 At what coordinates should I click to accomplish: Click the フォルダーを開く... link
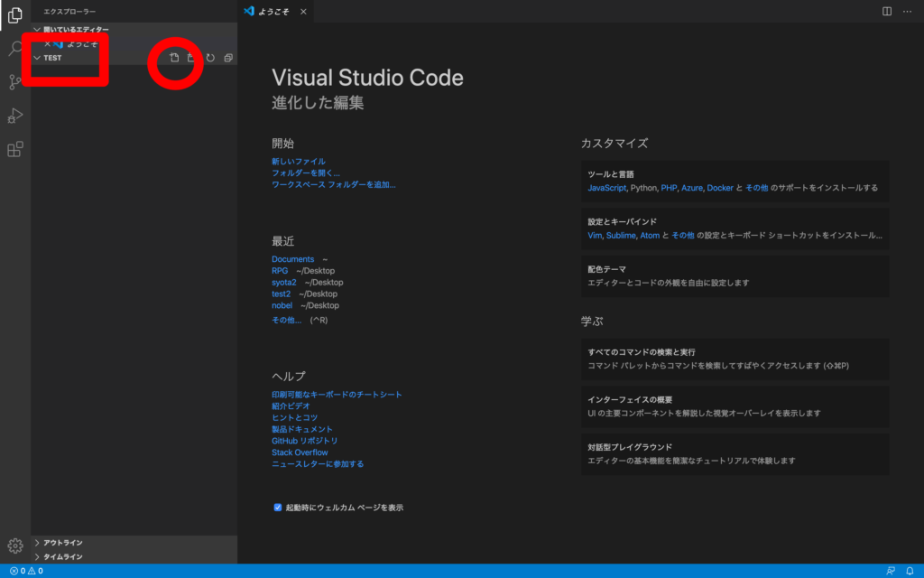pyautogui.click(x=306, y=172)
